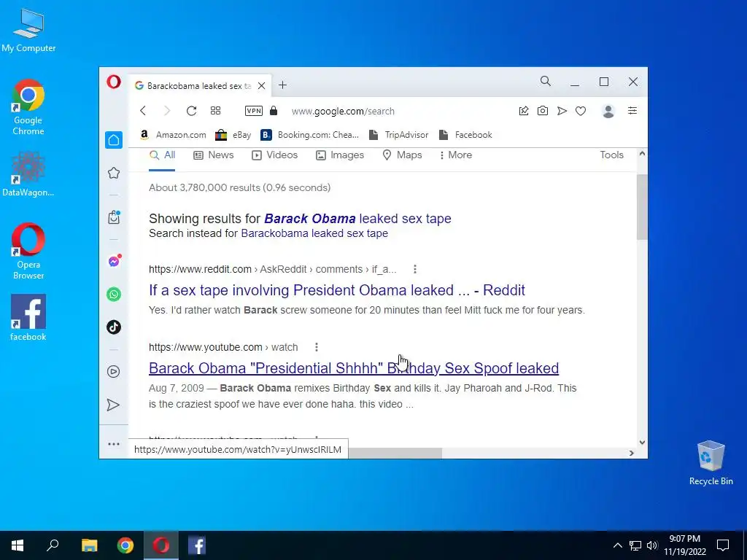The height and width of the screenshot is (560, 747).
Task: Open Speed Dial start page grid icon
Action: click(215, 111)
